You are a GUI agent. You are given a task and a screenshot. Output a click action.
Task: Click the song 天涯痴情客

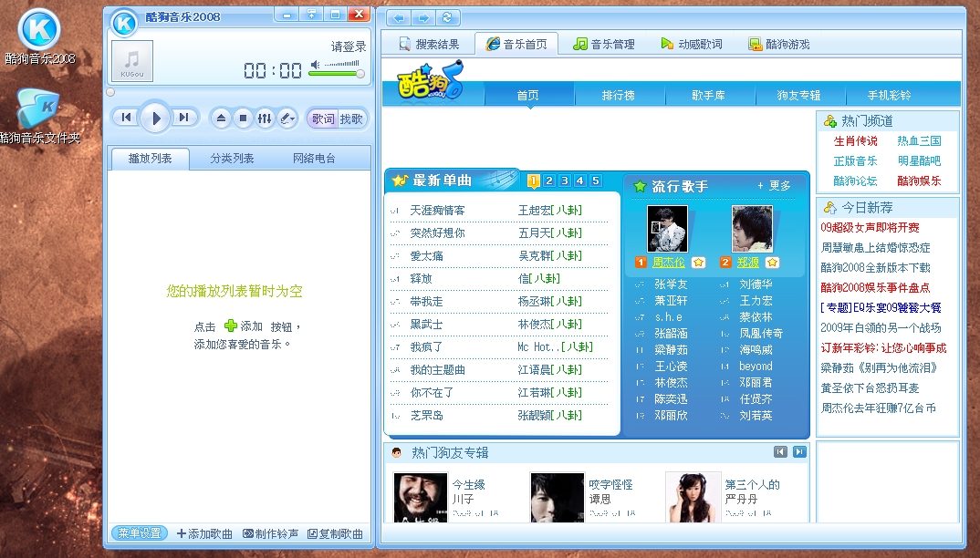[437, 211]
